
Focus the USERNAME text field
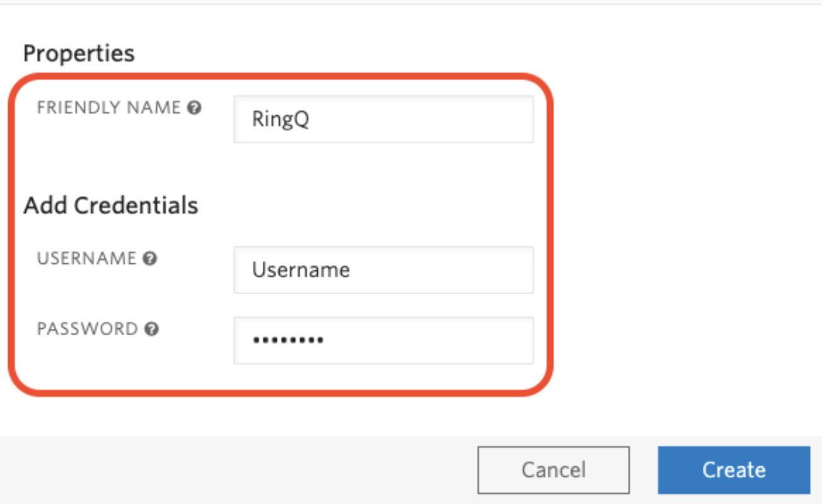click(x=383, y=270)
